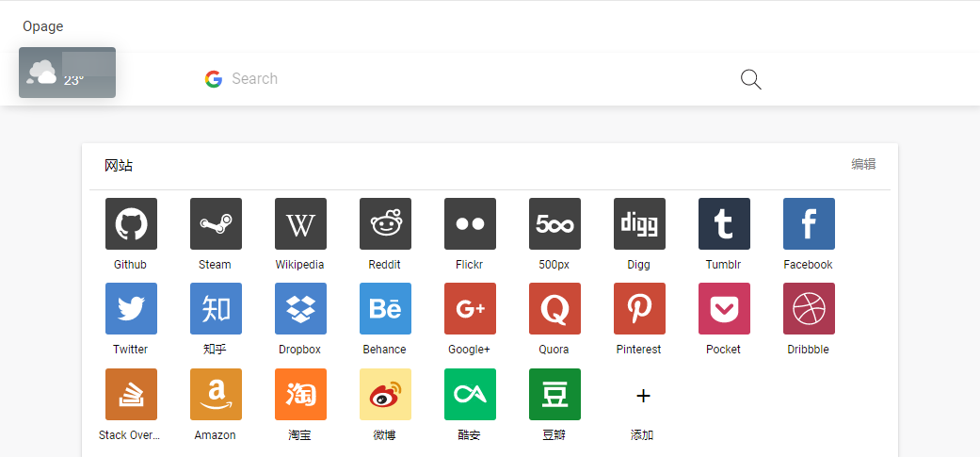
Task: Click the Google logo in search bar
Action: click(214, 79)
